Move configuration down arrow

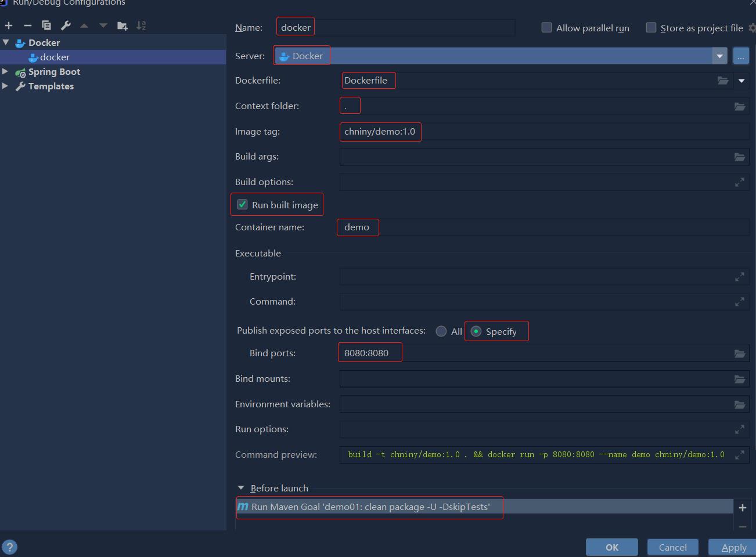(103, 26)
